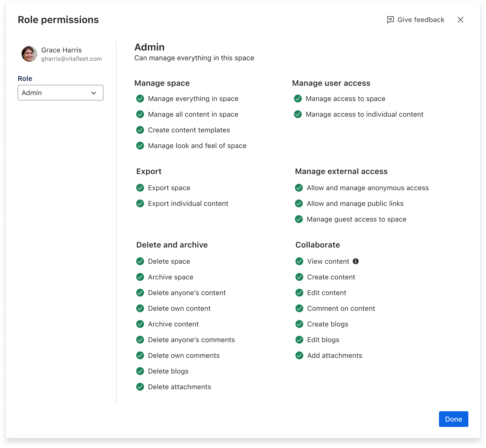Click the email address gharris@vitafleet.com
Screen dimensions: 486x448
[x=72, y=59]
